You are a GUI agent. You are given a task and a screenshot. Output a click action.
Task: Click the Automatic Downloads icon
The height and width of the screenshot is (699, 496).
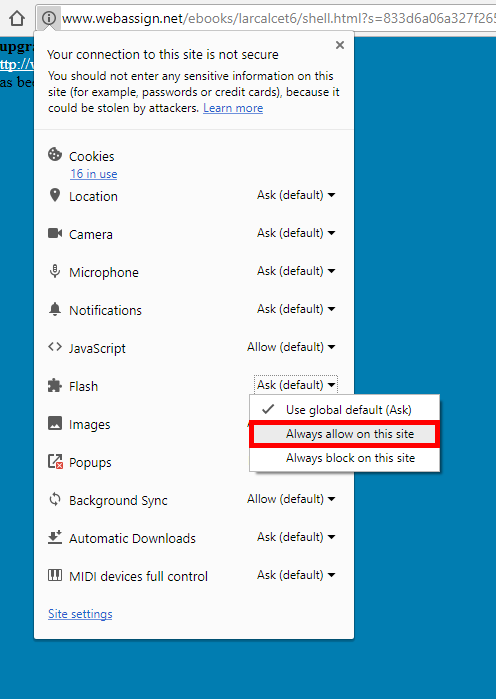(55, 537)
